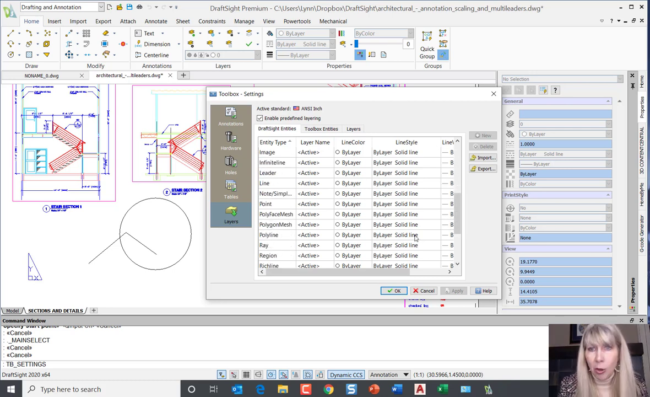Expand the Annotation scale dropdown
Image resolution: width=650 pixels, height=397 pixels.
389,375
